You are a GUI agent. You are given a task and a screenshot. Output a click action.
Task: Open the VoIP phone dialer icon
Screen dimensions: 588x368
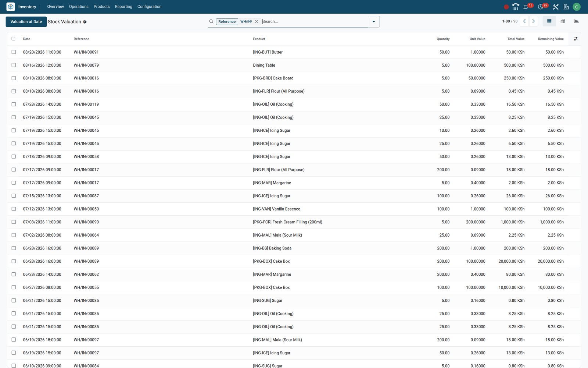pos(516,7)
